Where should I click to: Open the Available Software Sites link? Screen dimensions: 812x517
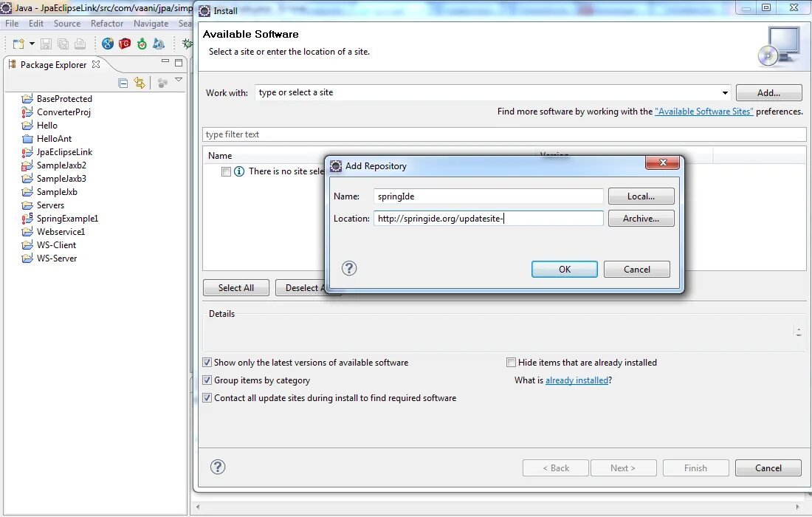pos(703,112)
